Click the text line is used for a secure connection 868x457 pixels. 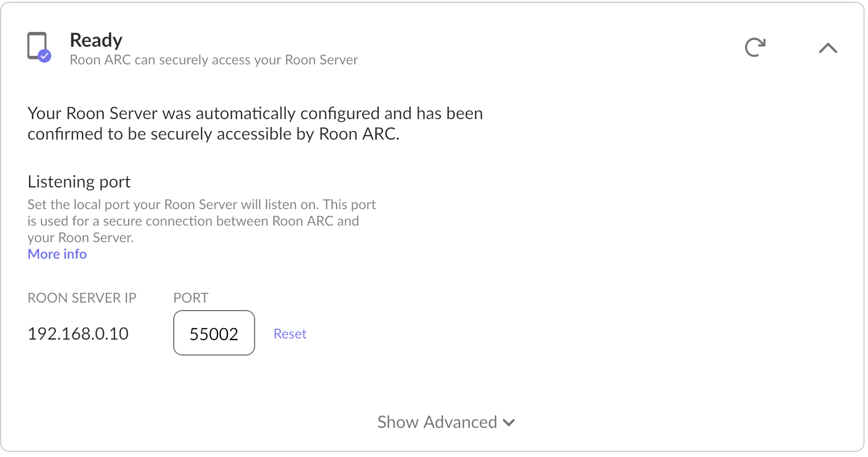click(193, 221)
